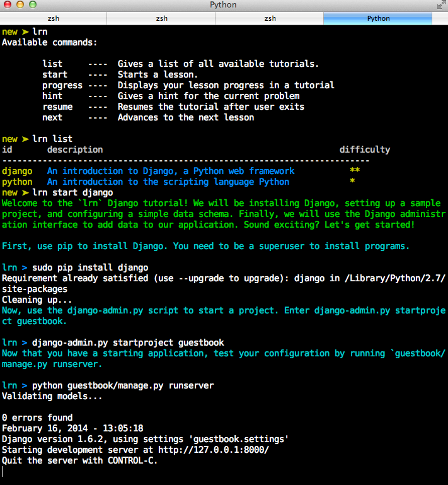
Task: Click the yellow minimize window button
Action: 20,4
